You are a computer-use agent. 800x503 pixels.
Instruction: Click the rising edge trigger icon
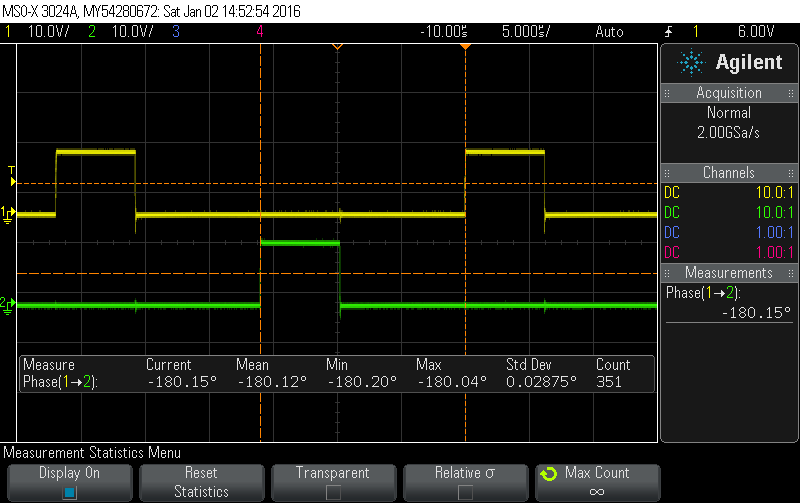click(x=668, y=32)
